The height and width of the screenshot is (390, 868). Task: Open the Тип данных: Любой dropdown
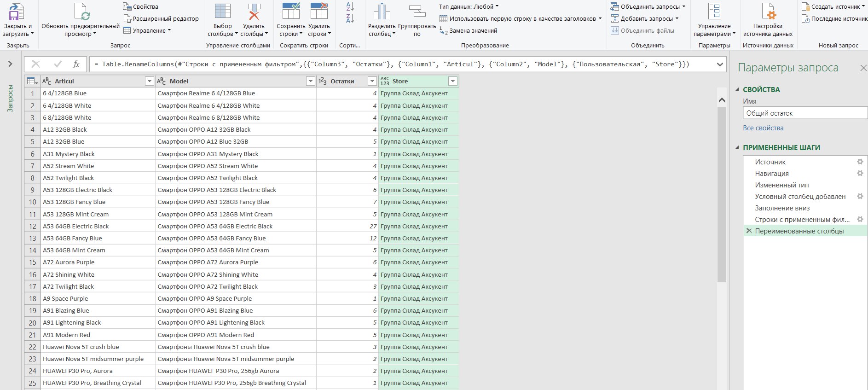pos(469,6)
